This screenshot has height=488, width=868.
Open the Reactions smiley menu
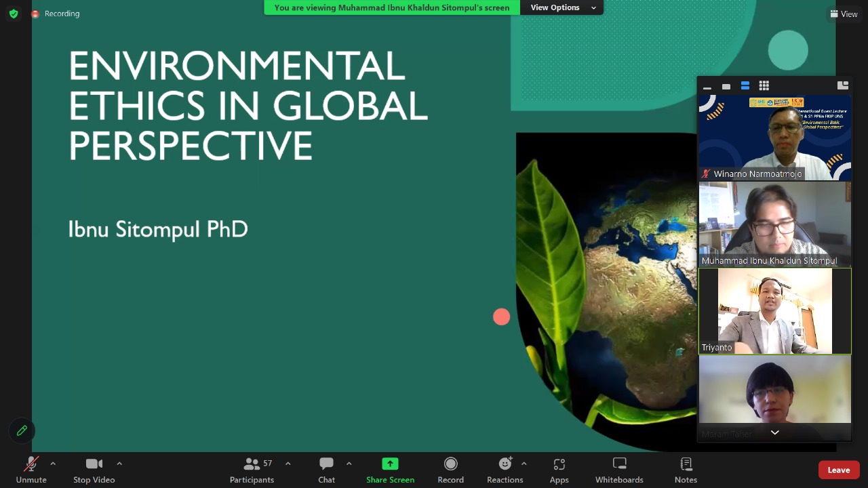click(x=505, y=465)
